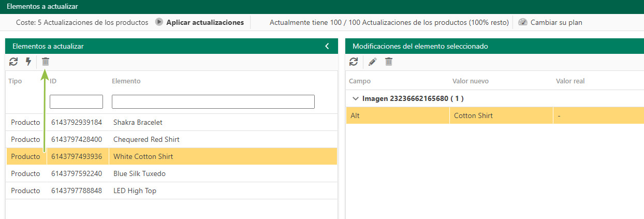Click trash icon in the Modificaciones panel
Screen dimensions: 644x219
[x=389, y=62]
